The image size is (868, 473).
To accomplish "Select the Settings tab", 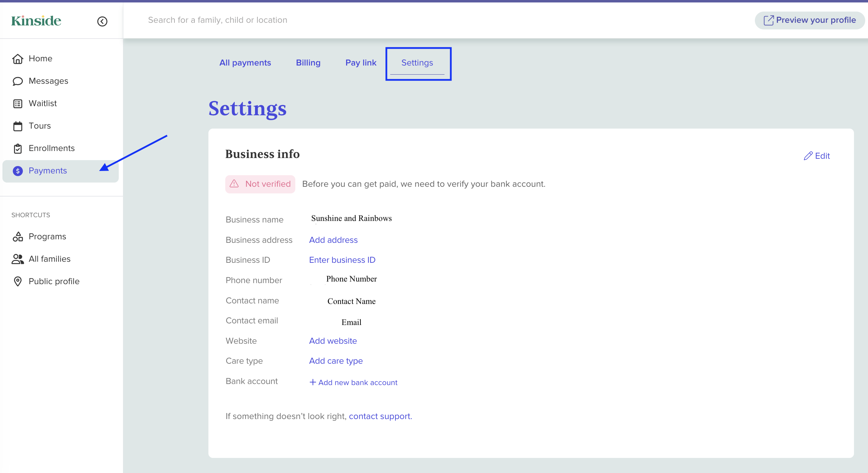I will coord(417,63).
